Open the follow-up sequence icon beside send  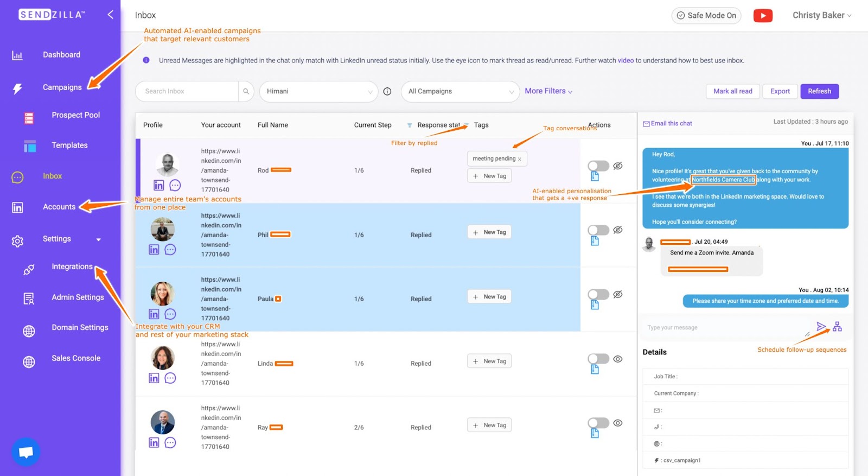tap(837, 327)
